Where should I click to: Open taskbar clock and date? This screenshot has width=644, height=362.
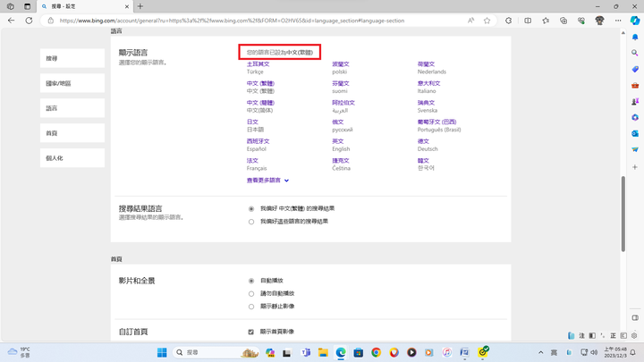tap(614, 352)
